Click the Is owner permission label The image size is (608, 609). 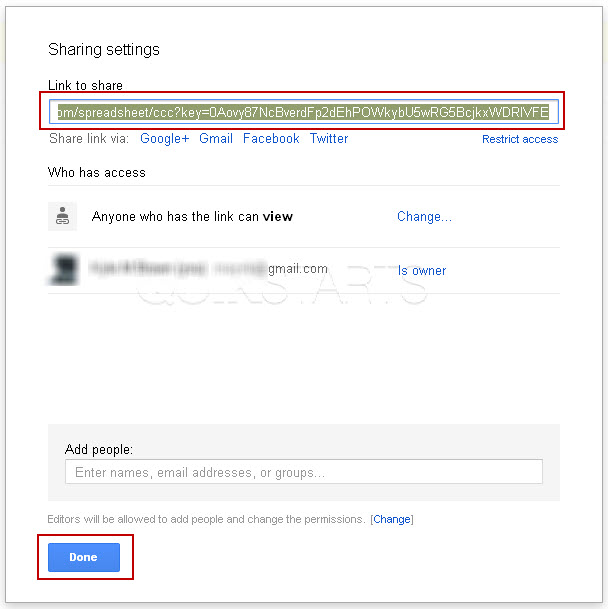[x=422, y=270]
